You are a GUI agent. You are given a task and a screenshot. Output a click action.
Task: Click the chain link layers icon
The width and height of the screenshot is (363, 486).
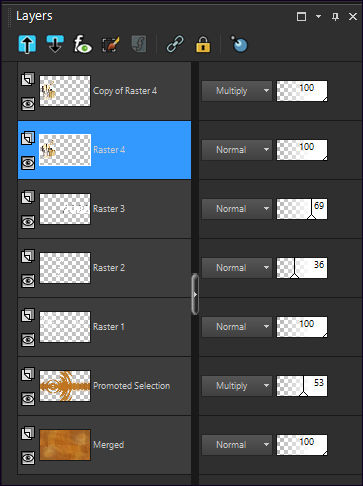click(x=175, y=44)
